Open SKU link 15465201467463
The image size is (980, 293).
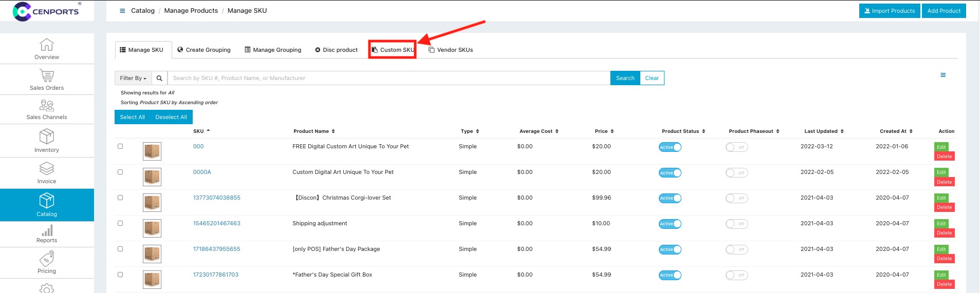coord(216,223)
